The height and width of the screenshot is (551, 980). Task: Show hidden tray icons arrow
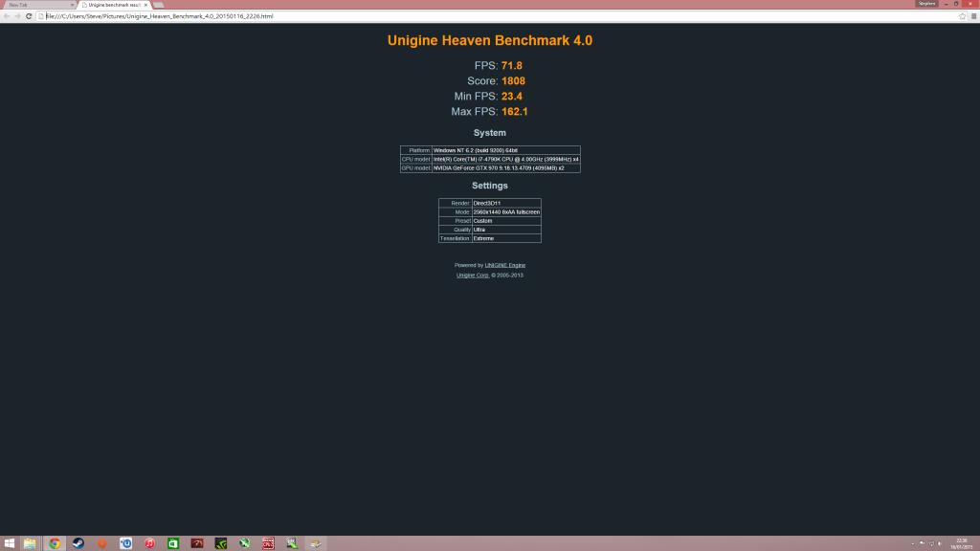tap(912, 543)
